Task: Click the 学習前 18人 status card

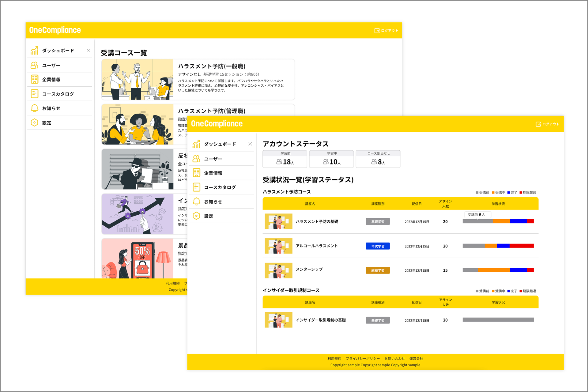Action: [285, 159]
